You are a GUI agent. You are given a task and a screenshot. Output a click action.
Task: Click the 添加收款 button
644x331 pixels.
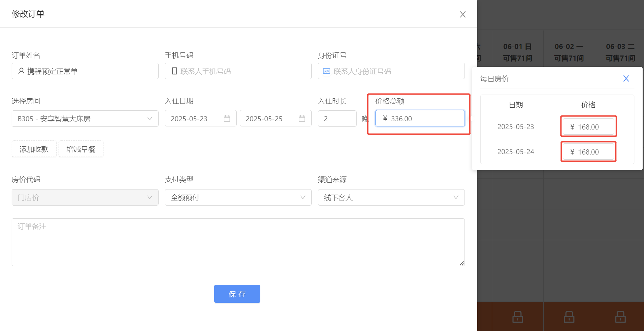pyautogui.click(x=34, y=149)
